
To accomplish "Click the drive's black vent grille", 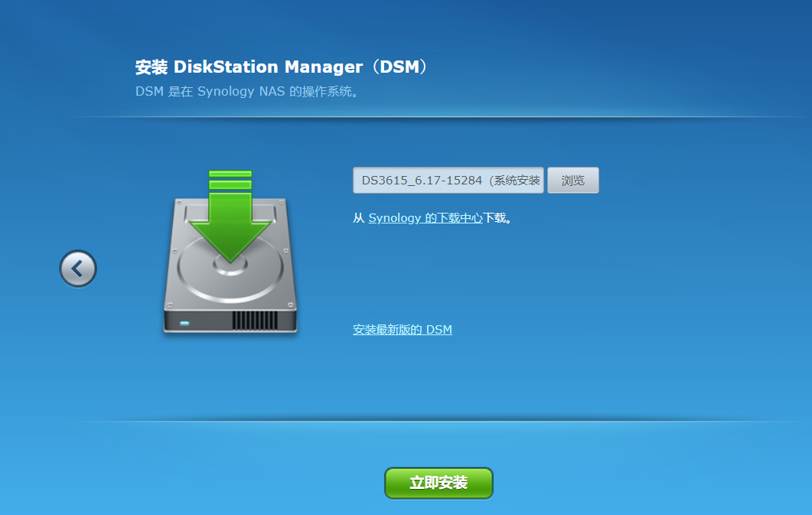I will [x=255, y=321].
